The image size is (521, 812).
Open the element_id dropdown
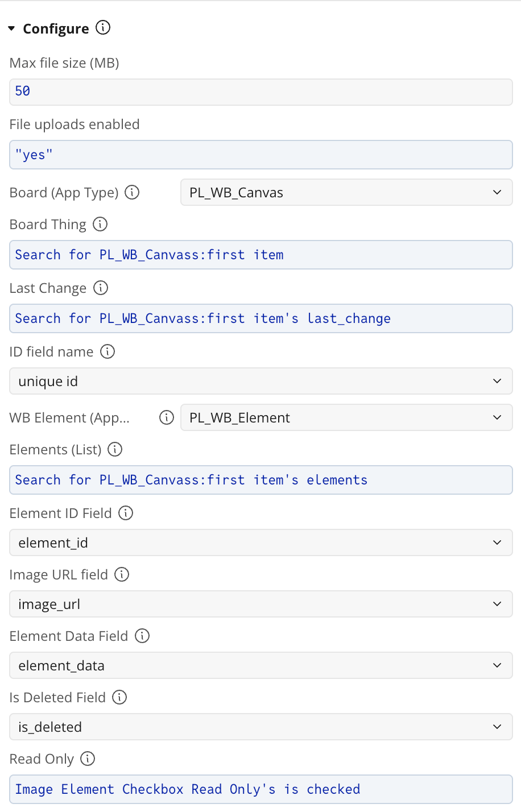261,542
